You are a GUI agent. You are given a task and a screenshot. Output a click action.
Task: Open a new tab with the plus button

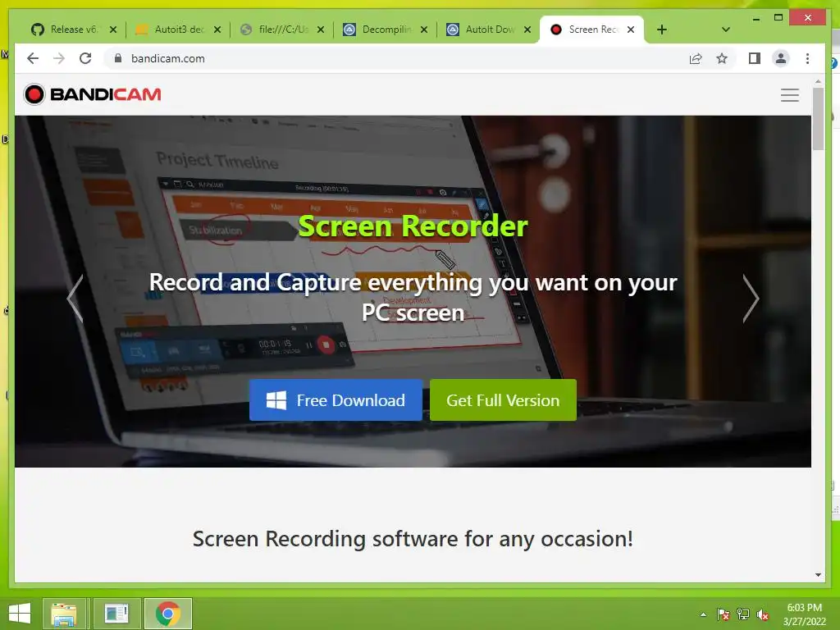point(662,30)
